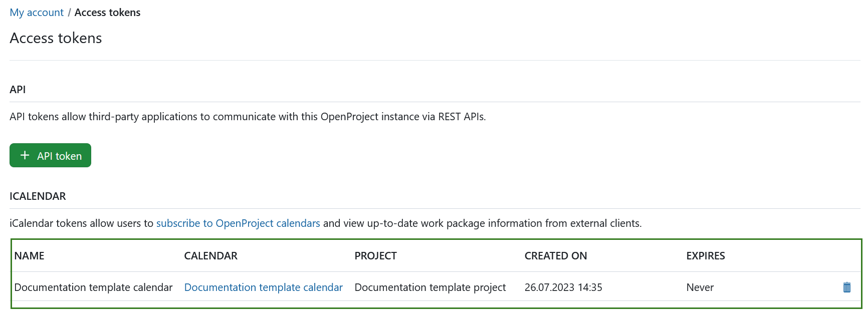The height and width of the screenshot is (317, 868).
Task: Click the PROJECT column header
Action: [x=375, y=256]
